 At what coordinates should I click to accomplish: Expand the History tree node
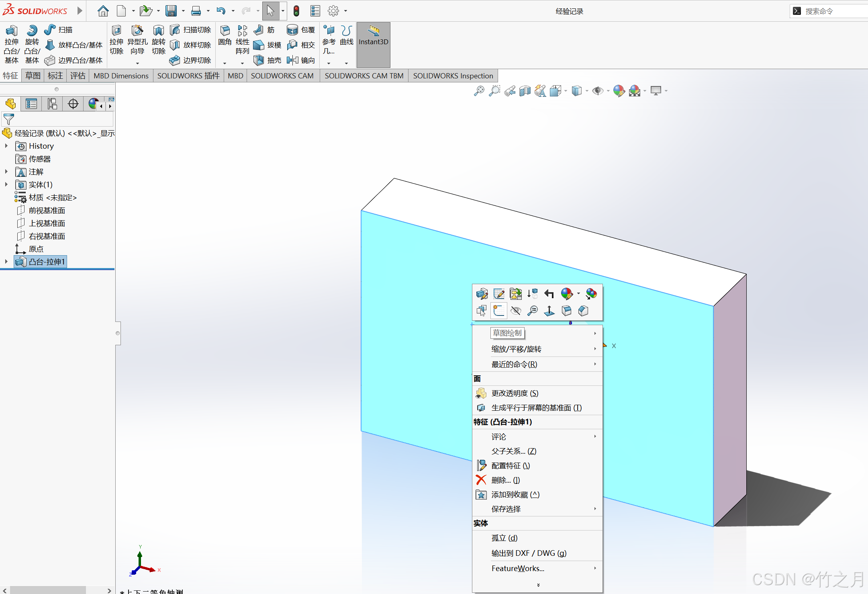[6, 146]
